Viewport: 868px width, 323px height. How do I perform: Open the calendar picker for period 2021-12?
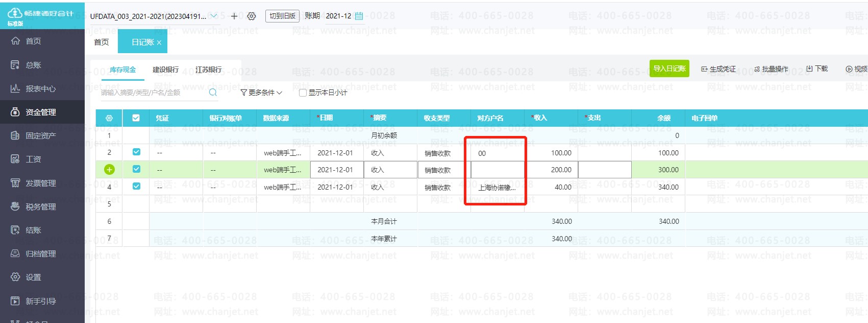(359, 16)
